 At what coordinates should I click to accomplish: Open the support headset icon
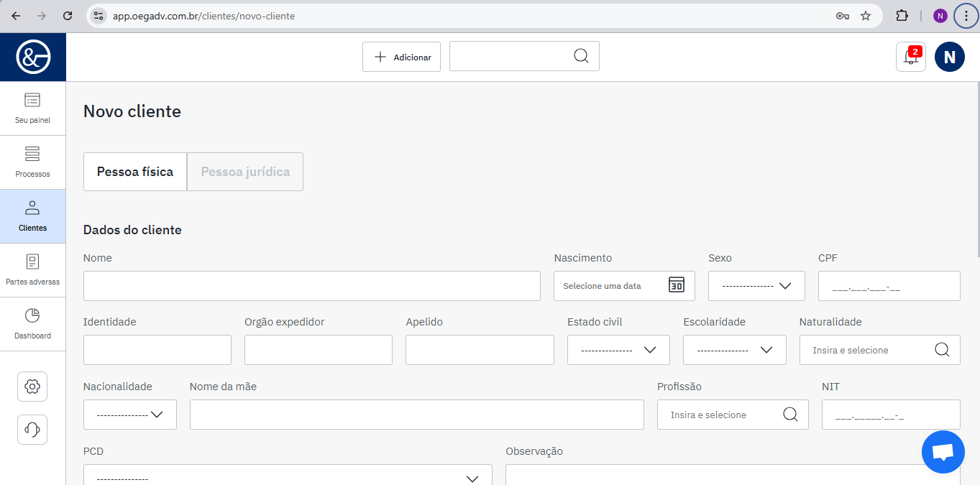32,430
